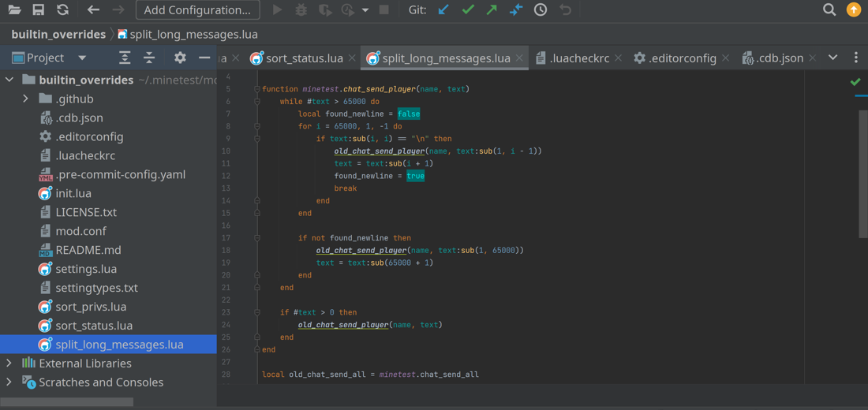Show hidden tabs with the chevron dropdown
This screenshot has height=410, width=868.
[832, 58]
